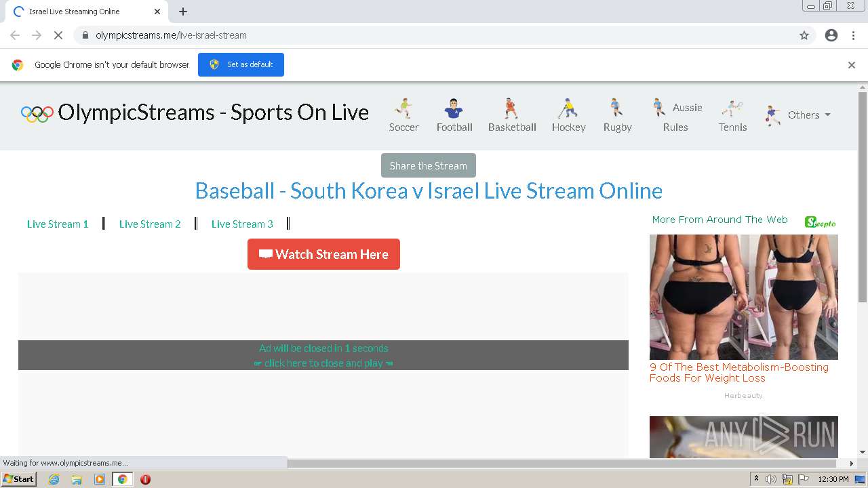868x488 pixels.
Task: Click the Tennis racket icon
Action: [x=732, y=108]
